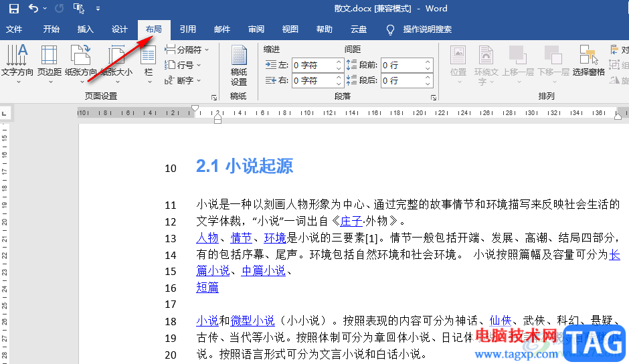Follow the 庄子 hyperlink
This screenshot has width=629, height=364.
tap(351, 221)
